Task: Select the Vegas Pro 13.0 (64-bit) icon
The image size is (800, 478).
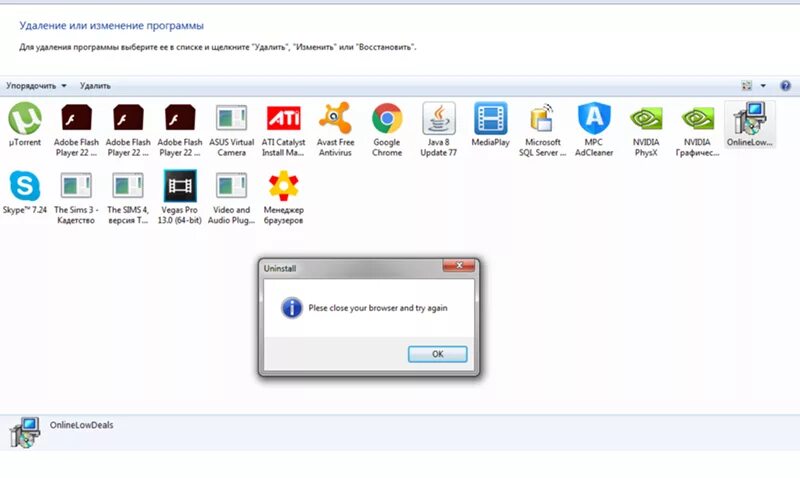Action: click(x=180, y=186)
